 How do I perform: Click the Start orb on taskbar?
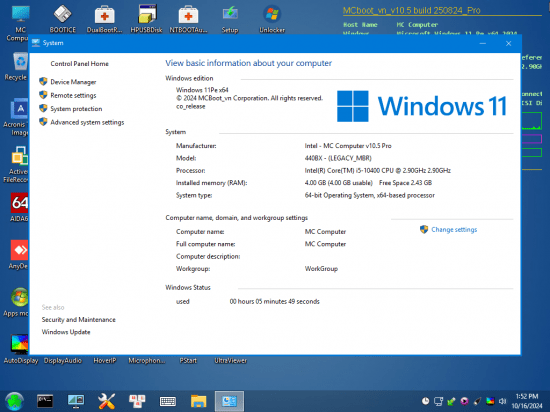[x=14, y=401]
